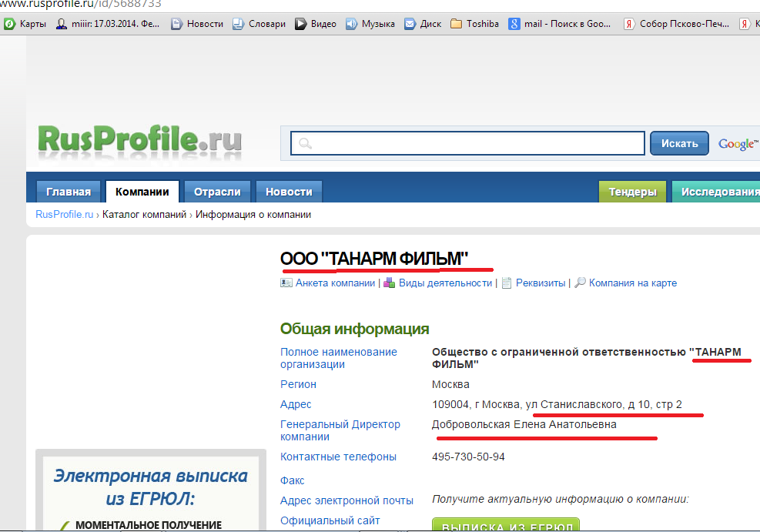Open the Тендеры tab
Viewport: 760px width, 532px height.
pos(632,192)
